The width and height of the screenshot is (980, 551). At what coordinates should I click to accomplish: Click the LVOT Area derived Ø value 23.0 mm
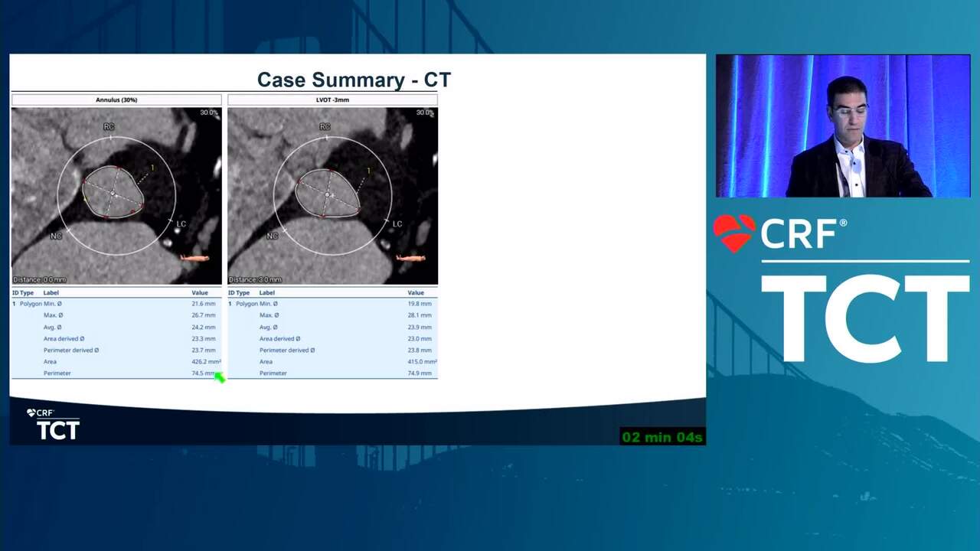(x=420, y=338)
